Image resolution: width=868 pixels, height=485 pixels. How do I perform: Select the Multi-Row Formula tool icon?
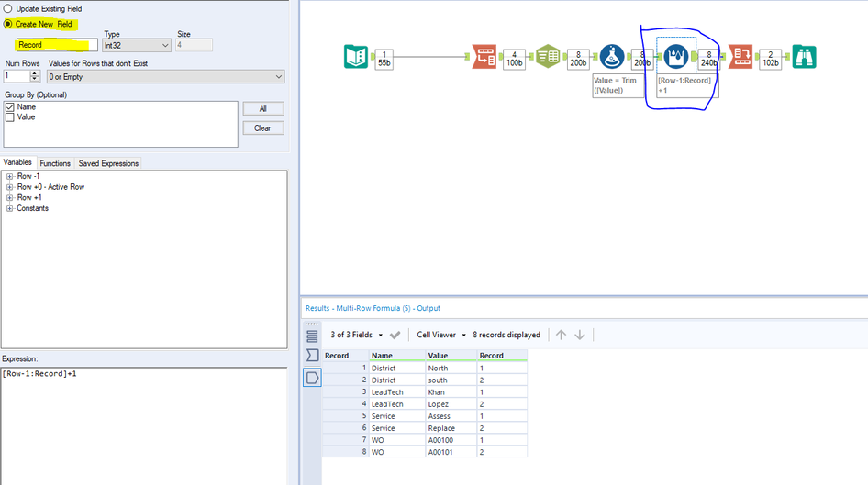pyautogui.click(x=676, y=57)
